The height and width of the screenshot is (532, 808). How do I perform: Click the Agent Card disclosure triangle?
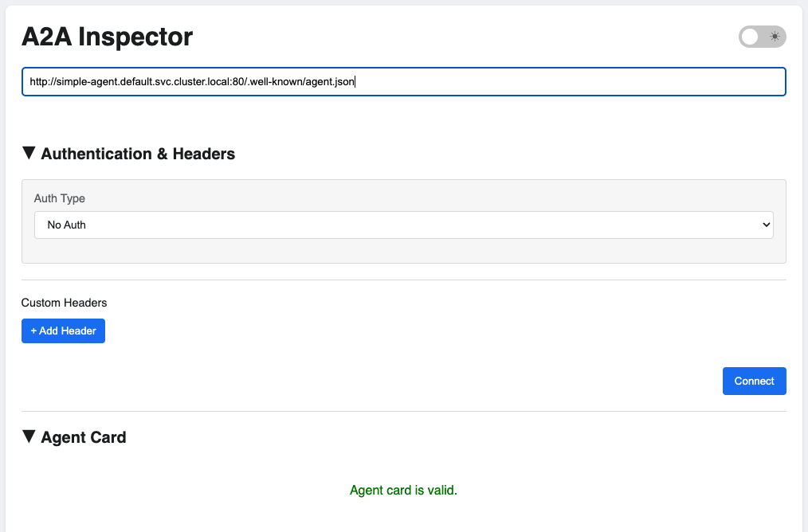tap(29, 436)
